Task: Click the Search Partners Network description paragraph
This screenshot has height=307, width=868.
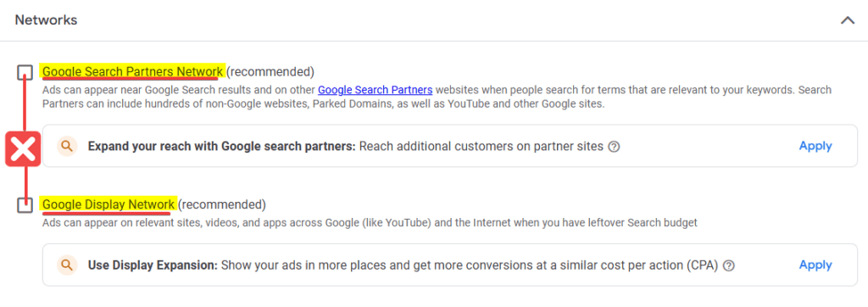Action: coord(437,97)
